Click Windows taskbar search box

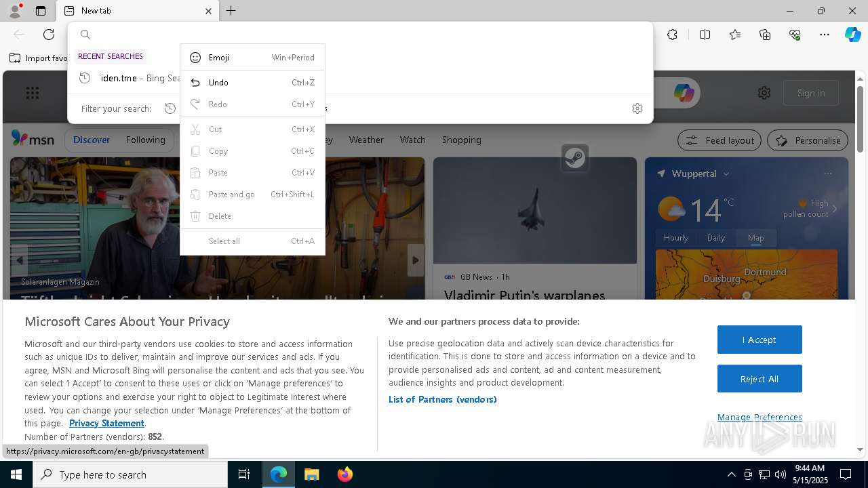130,474
